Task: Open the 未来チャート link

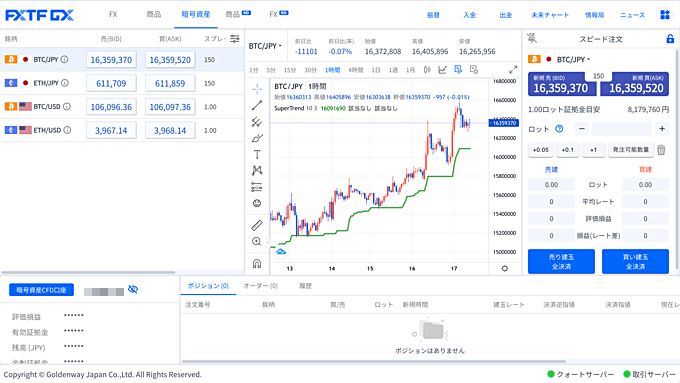Action: 549,15
